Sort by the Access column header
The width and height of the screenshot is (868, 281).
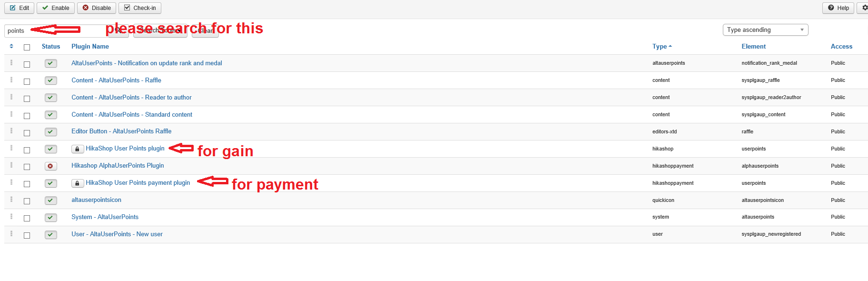point(841,47)
